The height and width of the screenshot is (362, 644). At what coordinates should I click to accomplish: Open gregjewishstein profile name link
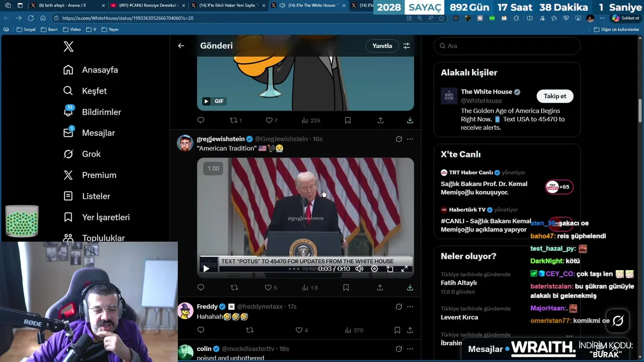coord(221,139)
